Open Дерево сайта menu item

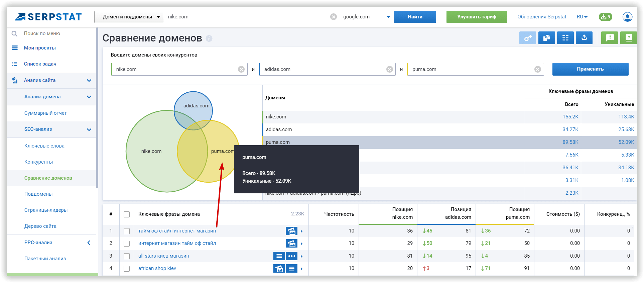coord(40,226)
